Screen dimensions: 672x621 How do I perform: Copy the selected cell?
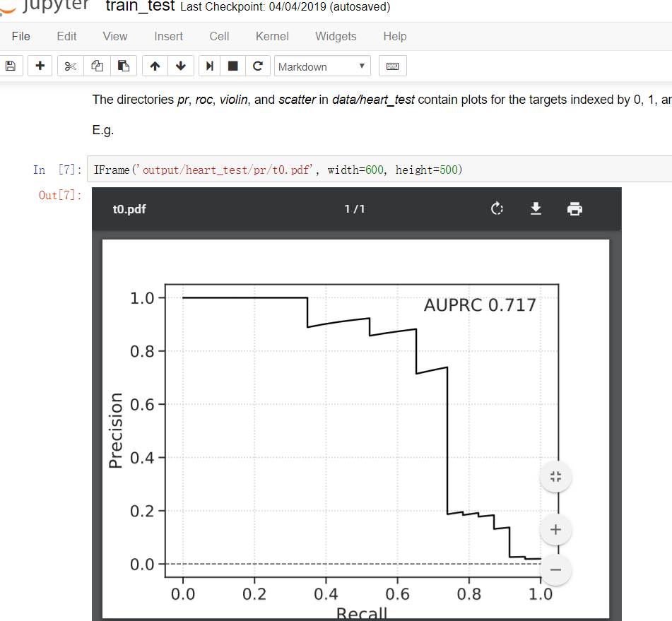click(96, 66)
